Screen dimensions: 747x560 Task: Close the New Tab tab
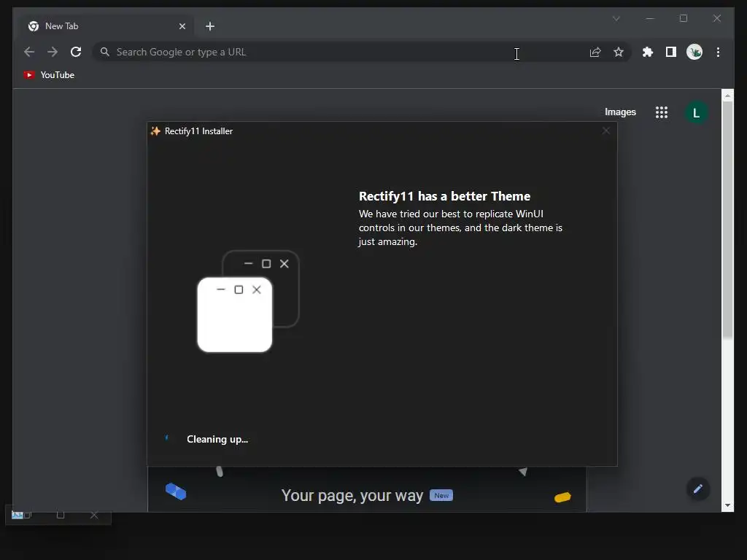click(182, 26)
